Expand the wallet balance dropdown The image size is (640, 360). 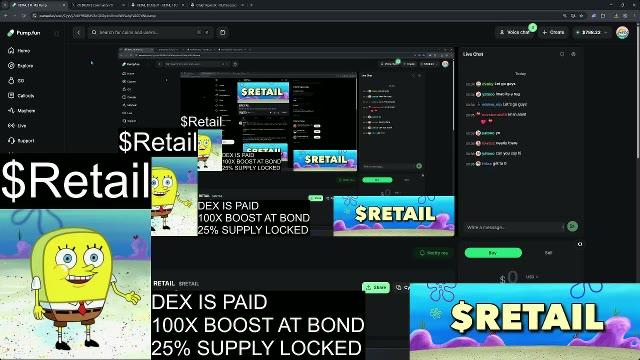[x=591, y=32]
